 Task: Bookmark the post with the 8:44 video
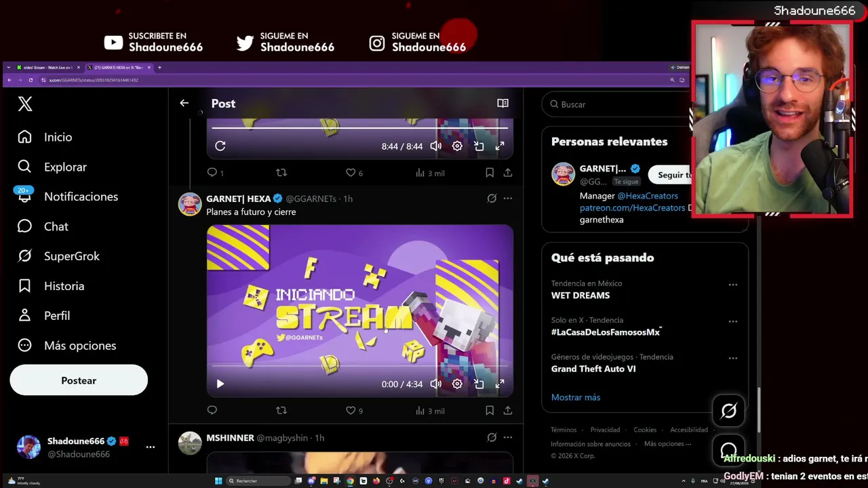point(490,173)
